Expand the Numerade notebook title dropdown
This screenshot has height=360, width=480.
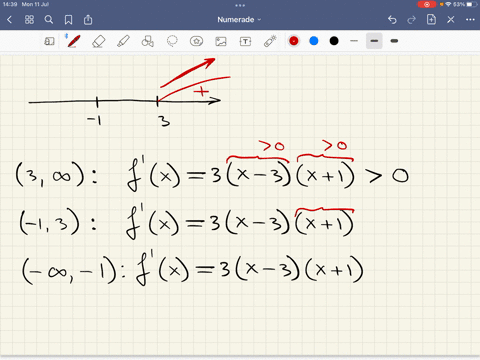pyautogui.click(x=239, y=20)
